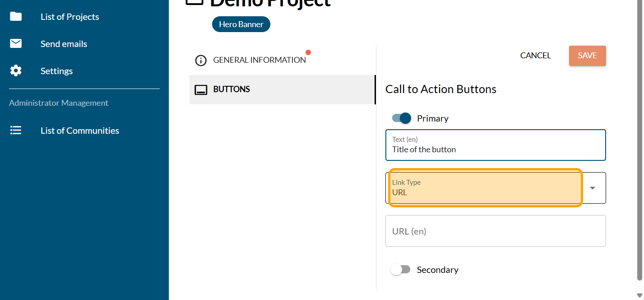The height and width of the screenshot is (300, 644).
Task: Click the vertical scrollbar thumb on the right
Action: [639, 136]
